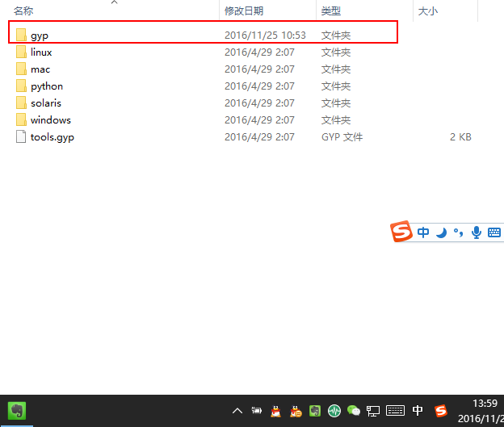Click the date 2016/11/25 10:53
Image resolution: width=504 pixels, height=427 pixels.
coord(265,36)
